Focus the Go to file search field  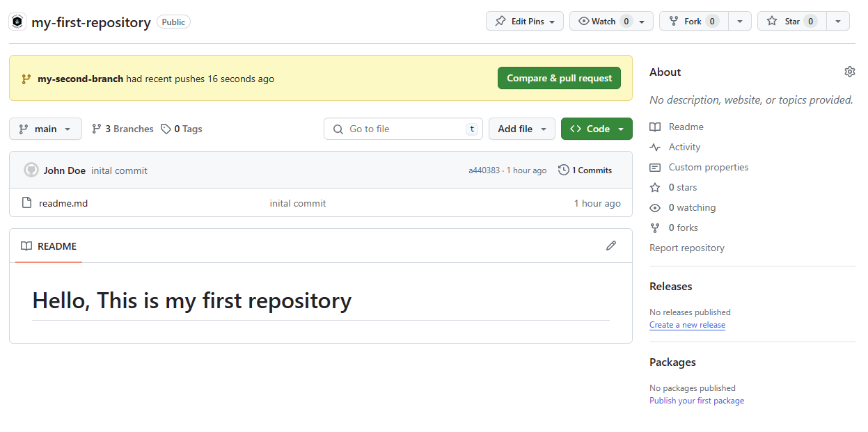click(x=403, y=129)
